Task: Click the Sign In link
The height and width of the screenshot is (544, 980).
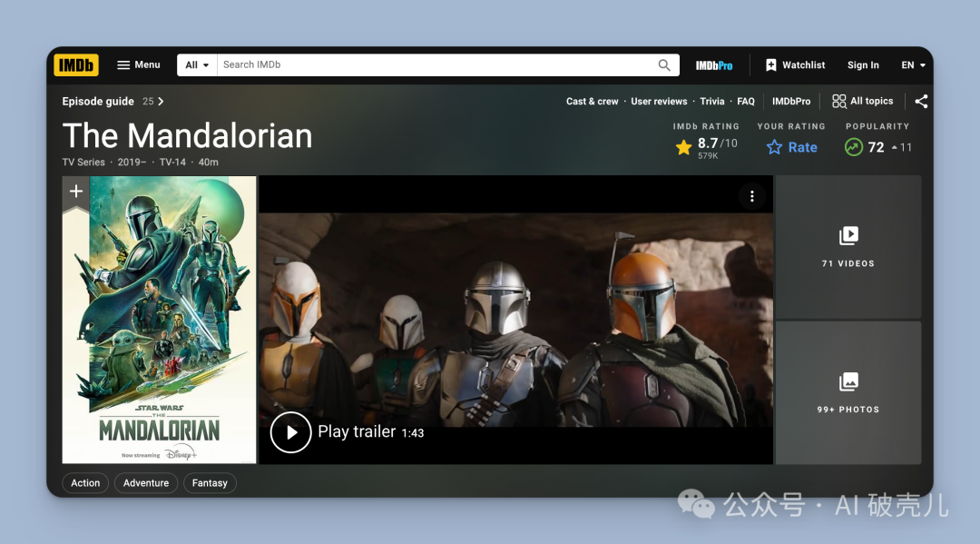Action: click(x=863, y=65)
